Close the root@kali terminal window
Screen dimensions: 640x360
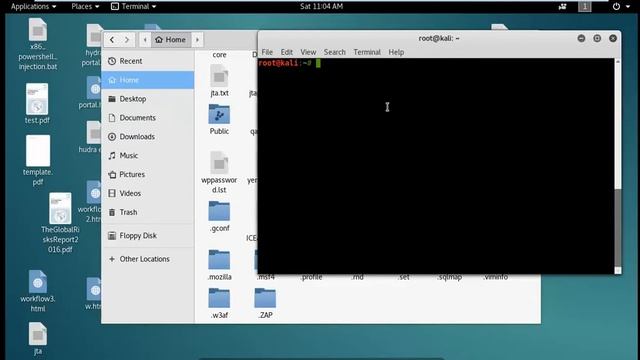(613, 38)
